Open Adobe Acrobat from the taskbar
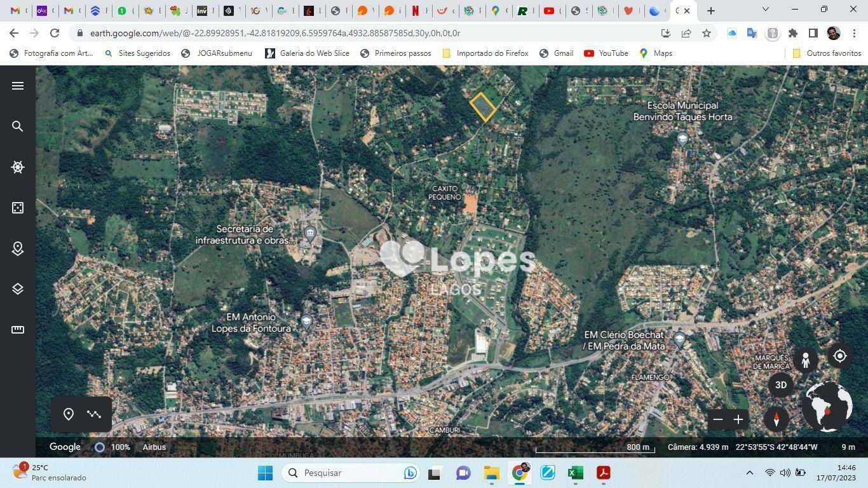The image size is (868, 488). [604, 473]
